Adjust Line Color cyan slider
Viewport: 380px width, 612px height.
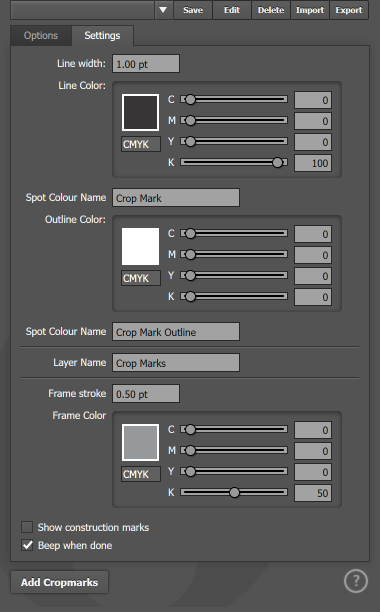[234, 100]
